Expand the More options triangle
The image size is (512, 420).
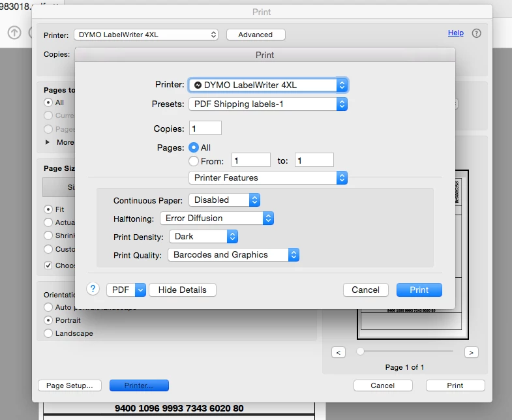(48, 142)
